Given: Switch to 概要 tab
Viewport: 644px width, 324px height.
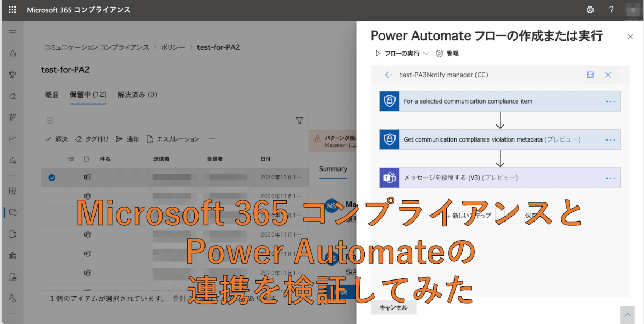Looking at the screenshot, I should (x=52, y=94).
